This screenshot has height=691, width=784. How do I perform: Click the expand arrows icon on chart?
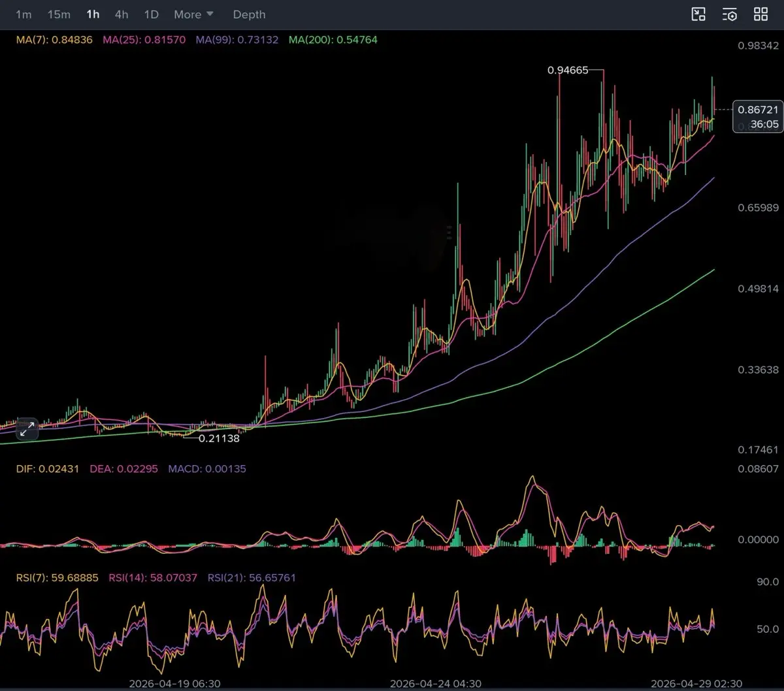(x=27, y=429)
